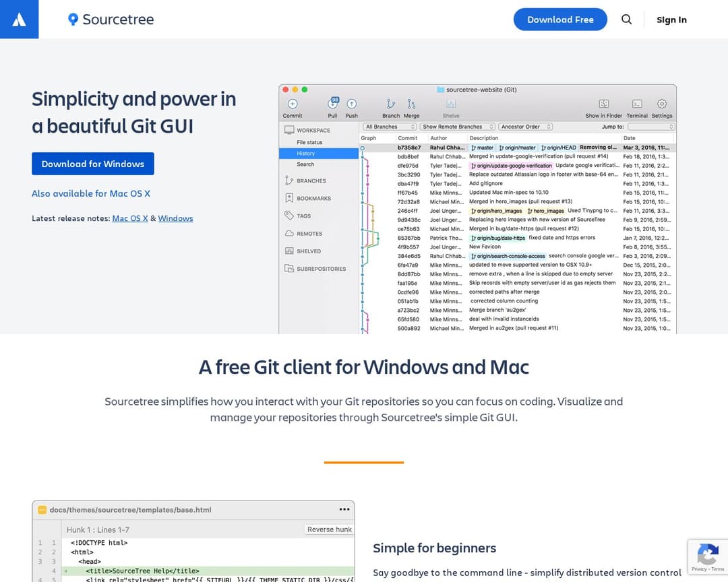Click the Pull toolbar icon

click(x=332, y=103)
